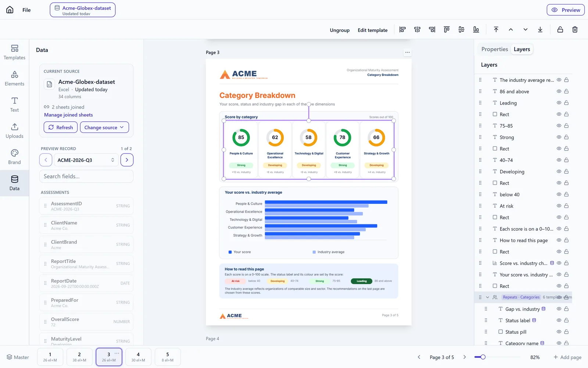The width and height of the screenshot is (588, 368).
Task: Hide the '86 and above' layer
Action: [x=559, y=91]
